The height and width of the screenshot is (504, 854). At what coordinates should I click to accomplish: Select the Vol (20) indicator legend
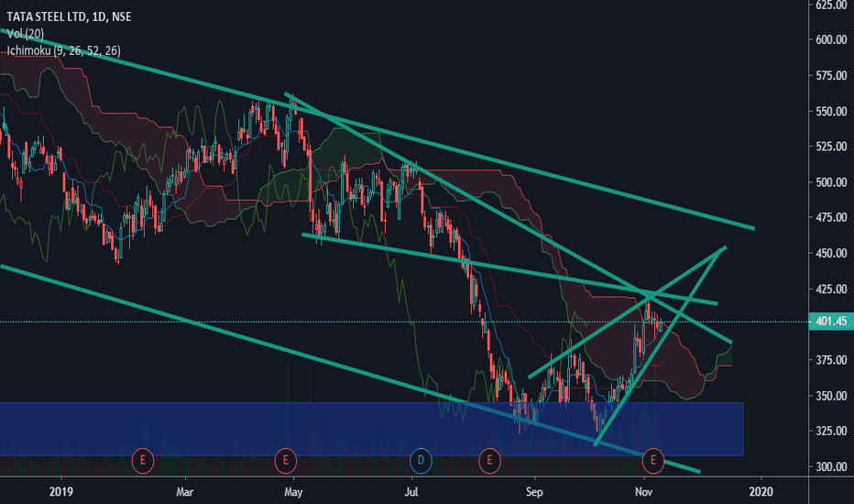pos(26,34)
